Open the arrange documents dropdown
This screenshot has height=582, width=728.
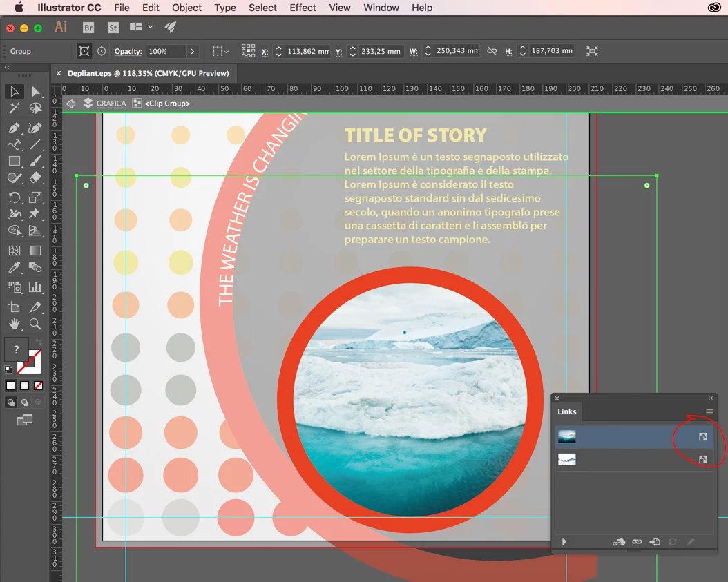(141, 27)
